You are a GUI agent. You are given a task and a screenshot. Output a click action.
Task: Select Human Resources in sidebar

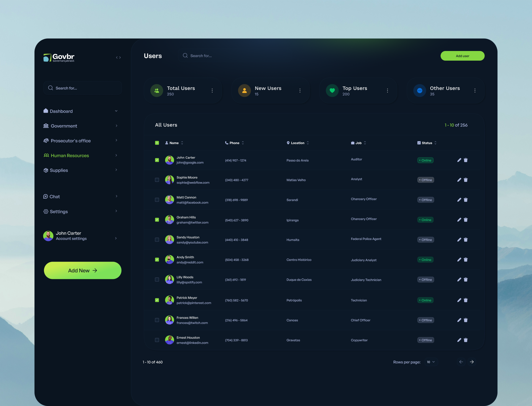[x=81, y=155]
